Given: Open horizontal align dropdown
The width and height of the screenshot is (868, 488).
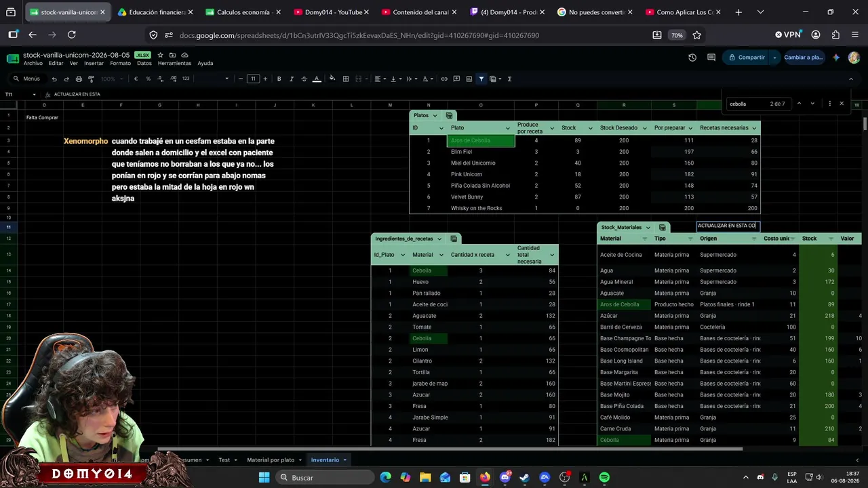Looking at the screenshot, I should (380, 79).
